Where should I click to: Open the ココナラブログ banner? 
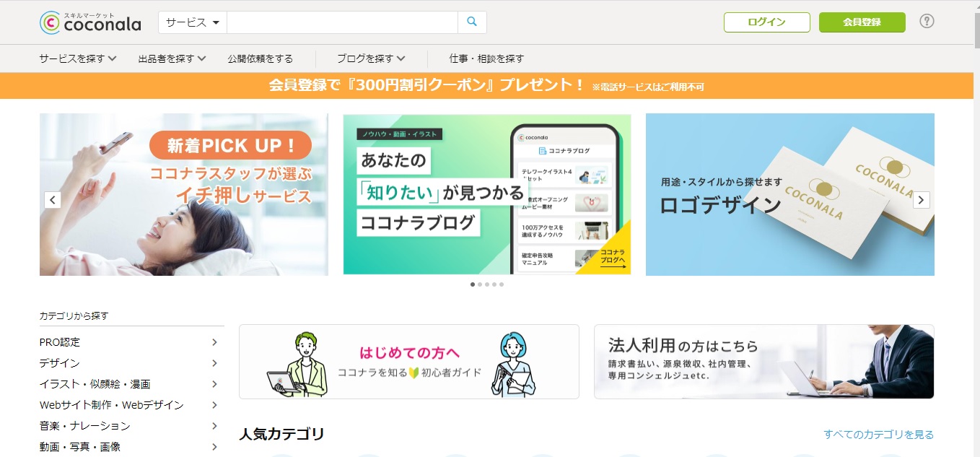pyautogui.click(x=487, y=194)
